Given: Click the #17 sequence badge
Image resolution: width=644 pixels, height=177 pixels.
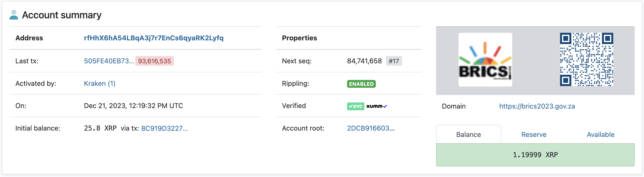Looking at the screenshot, I should point(393,61).
